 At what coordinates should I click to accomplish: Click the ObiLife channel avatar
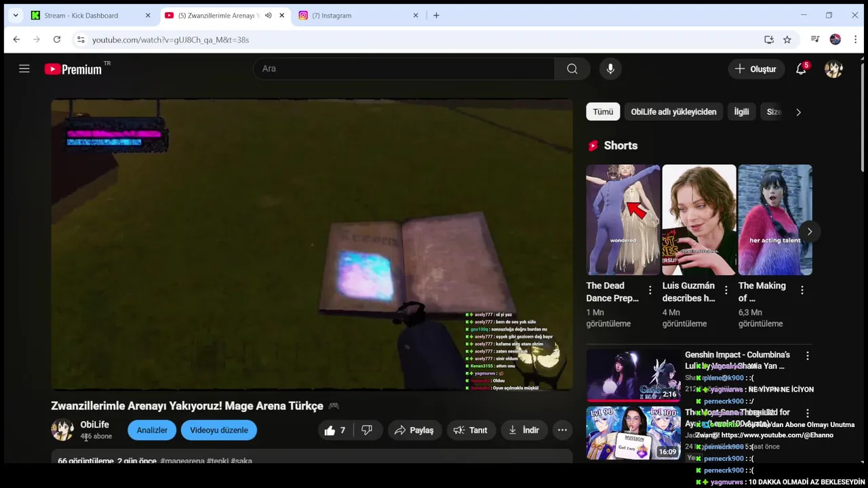[x=62, y=430]
